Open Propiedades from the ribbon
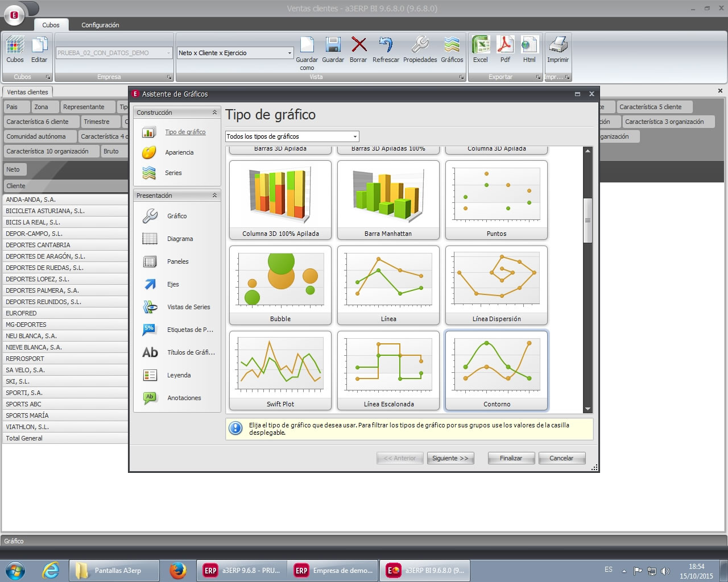The width and height of the screenshot is (728, 582). (x=420, y=50)
